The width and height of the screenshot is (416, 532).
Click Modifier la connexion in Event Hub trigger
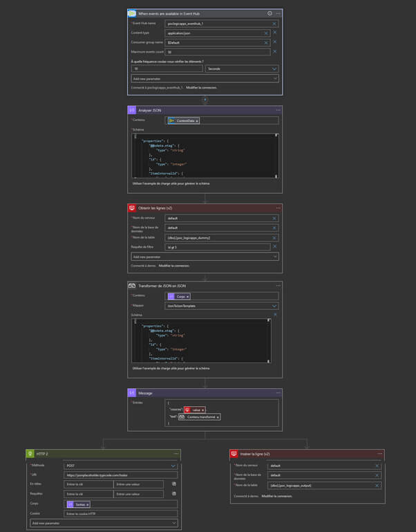point(201,88)
